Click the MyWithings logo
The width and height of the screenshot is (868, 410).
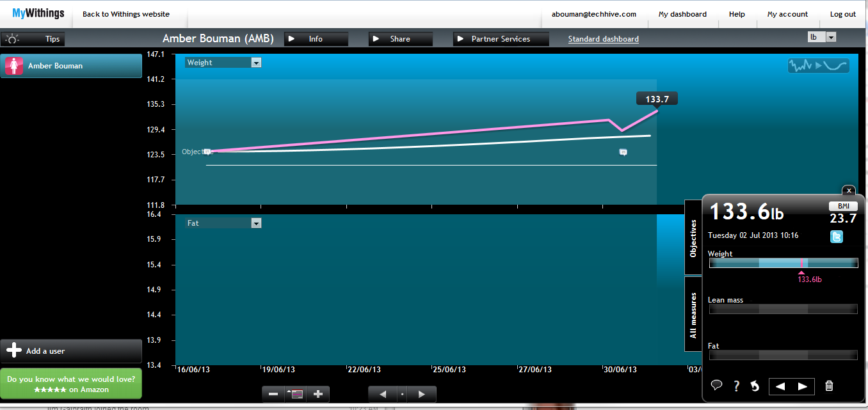(x=38, y=13)
